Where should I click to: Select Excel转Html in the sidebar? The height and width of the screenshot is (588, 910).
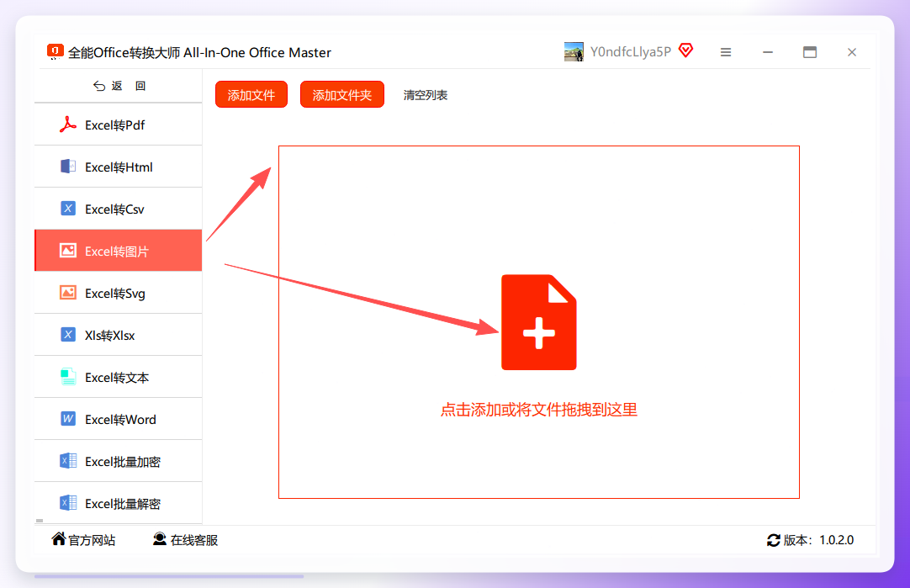[x=119, y=167]
